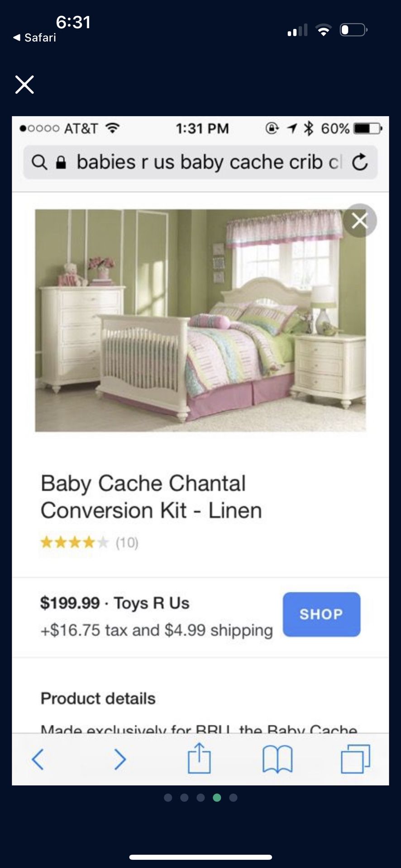This screenshot has height=868, width=401.
Task: Jump to the last photo page dot
Action: (233, 797)
